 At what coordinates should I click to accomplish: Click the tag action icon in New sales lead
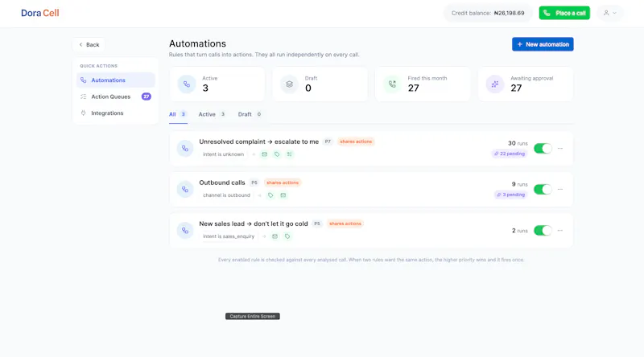tap(287, 236)
